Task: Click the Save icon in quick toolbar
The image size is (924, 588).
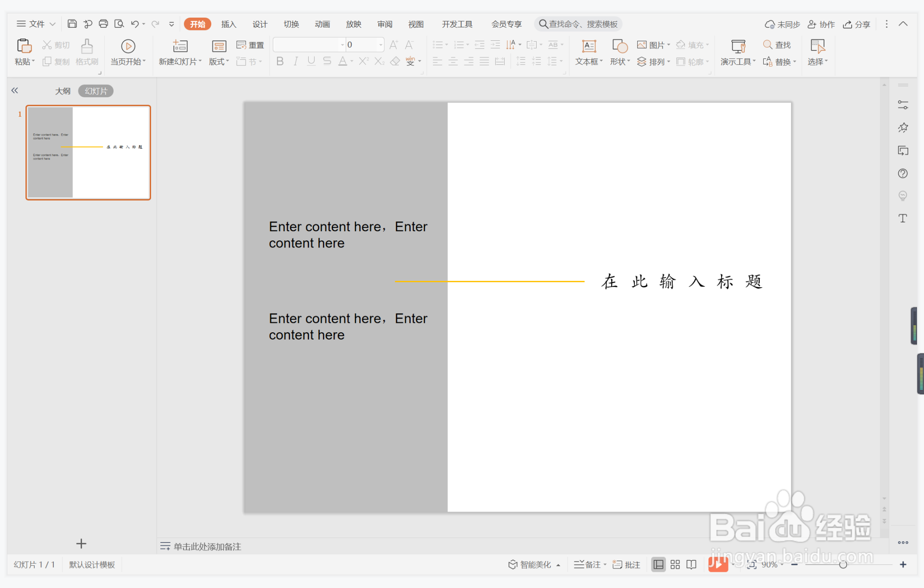Action: (72, 24)
